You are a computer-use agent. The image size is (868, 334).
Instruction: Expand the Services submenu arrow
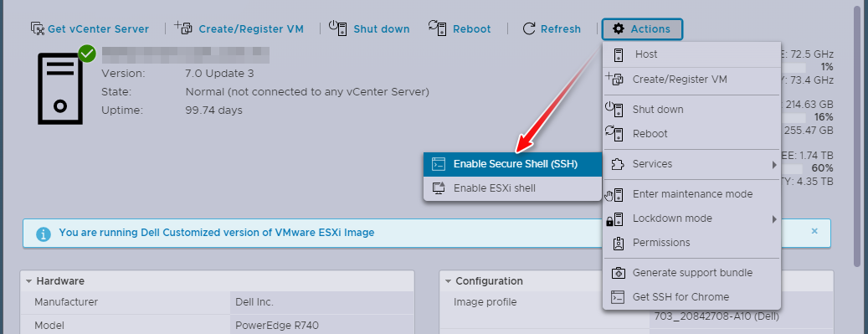(x=774, y=165)
